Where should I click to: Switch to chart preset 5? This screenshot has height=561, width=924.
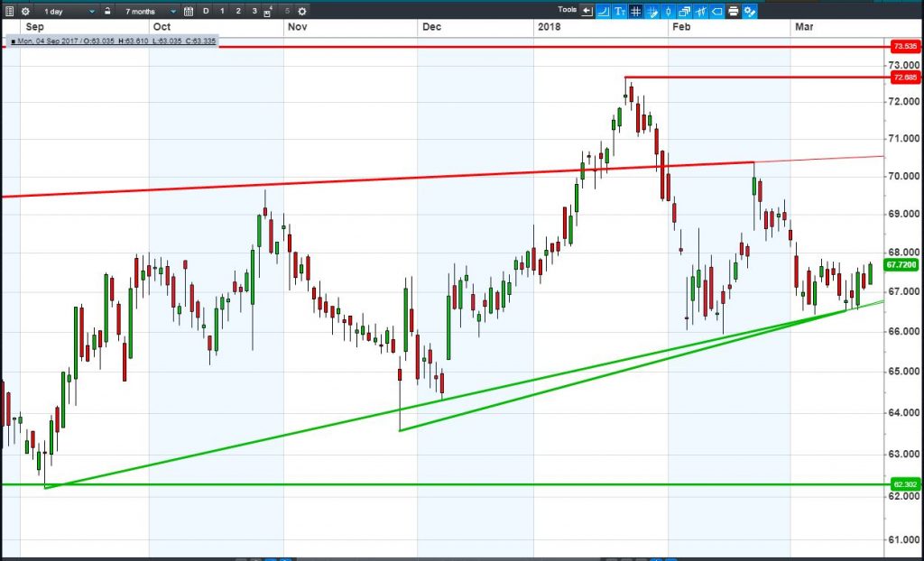pos(287,11)
